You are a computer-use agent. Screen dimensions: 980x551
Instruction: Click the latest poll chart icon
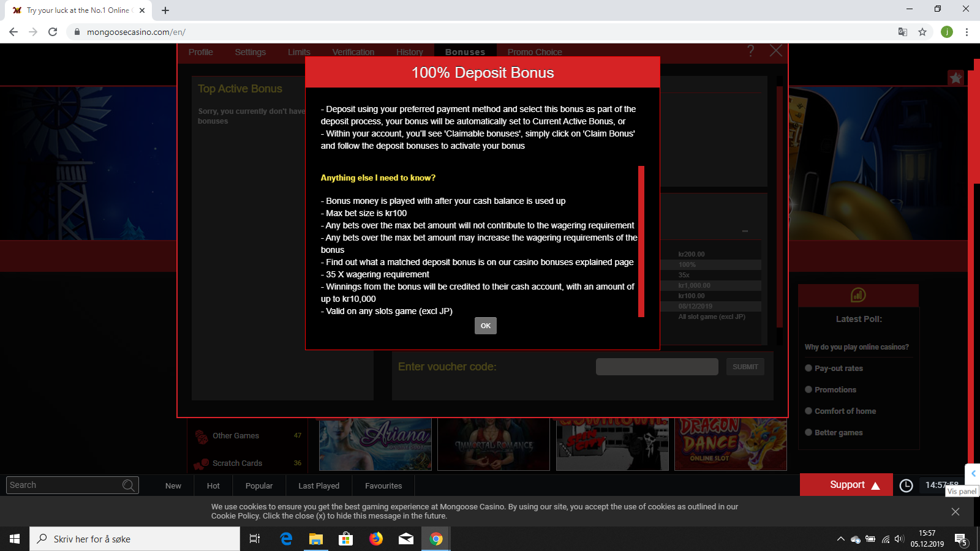coord(858,295)
